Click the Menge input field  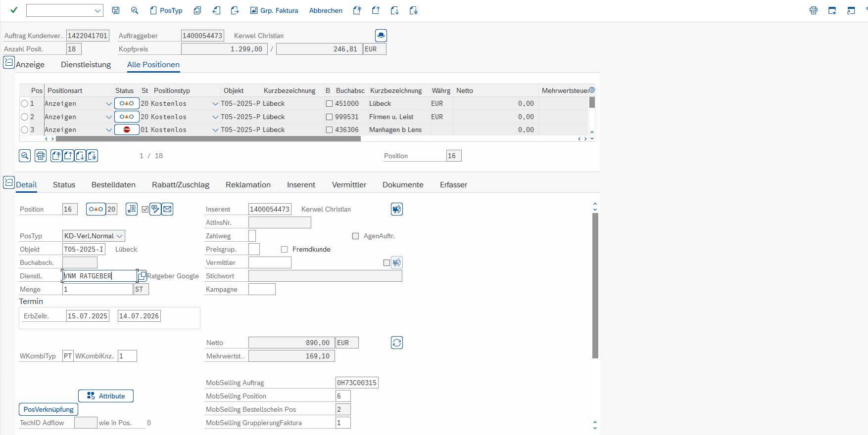(97, 289)
